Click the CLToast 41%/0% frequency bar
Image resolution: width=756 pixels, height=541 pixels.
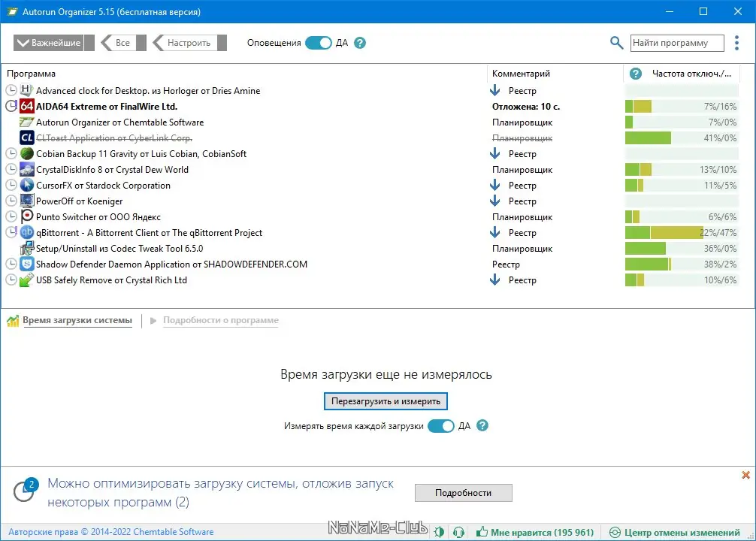(x=682, y=138)
